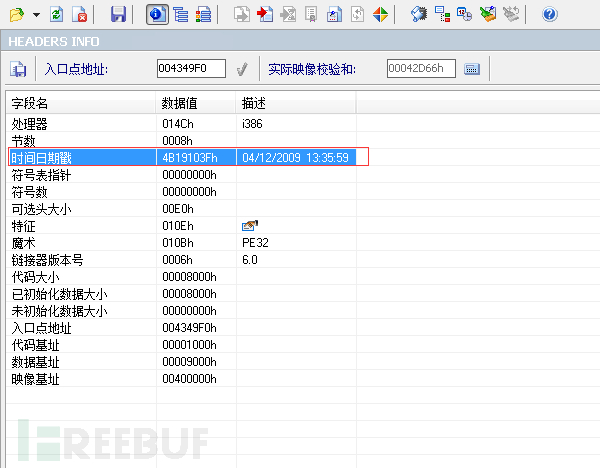Select the 映像基址 row
Screen dimensions: 600x468
[x=181, y=379]
